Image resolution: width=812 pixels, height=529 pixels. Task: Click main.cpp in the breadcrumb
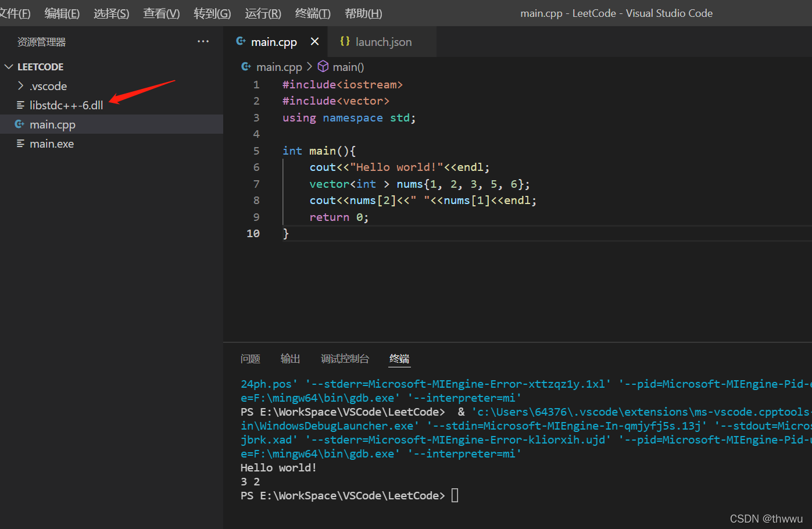click(279, 67)
